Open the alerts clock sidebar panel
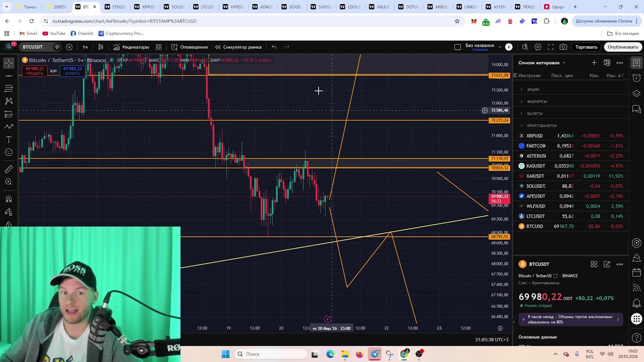The height and width of the screenshot is (362, 644). (x=636, y=78)
